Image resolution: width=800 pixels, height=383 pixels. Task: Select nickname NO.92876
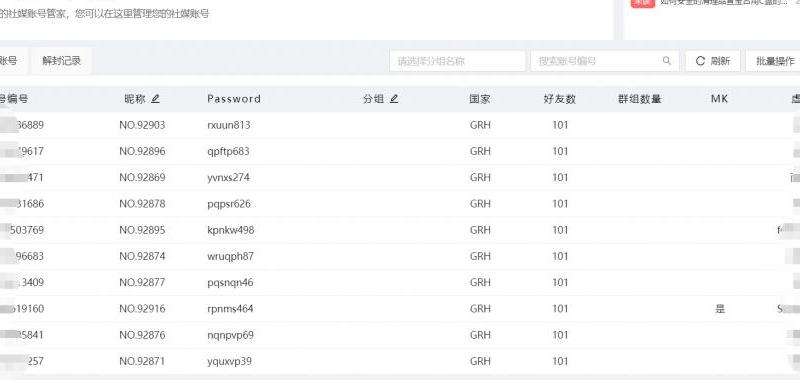coord(142,335)
